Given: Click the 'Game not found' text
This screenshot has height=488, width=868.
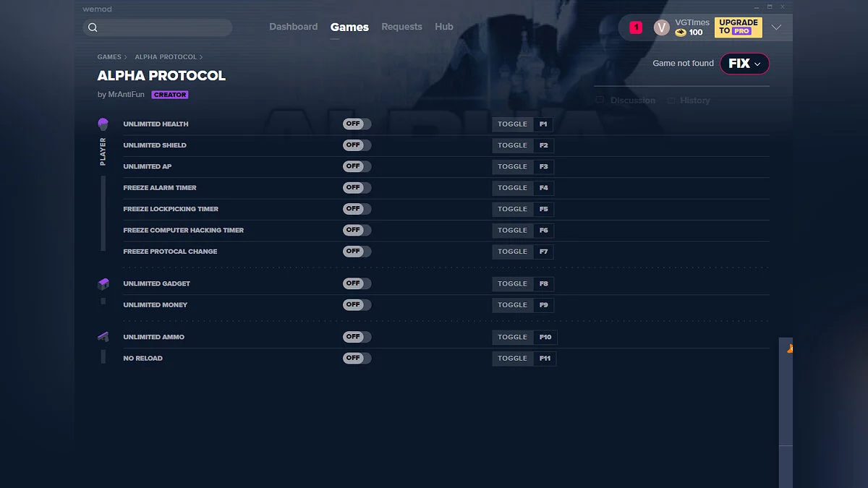Looking at the screenshot, I should [x=683, y=64].
